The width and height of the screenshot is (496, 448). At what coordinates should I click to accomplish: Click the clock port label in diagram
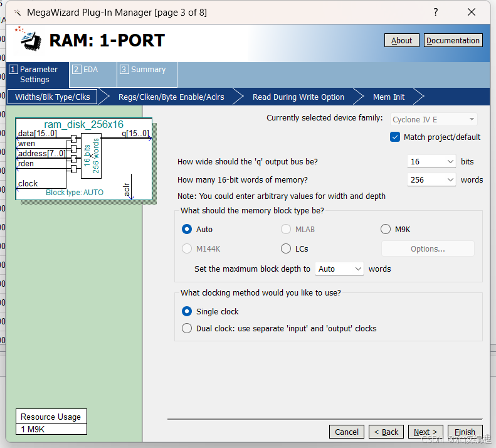coord(28,184)
